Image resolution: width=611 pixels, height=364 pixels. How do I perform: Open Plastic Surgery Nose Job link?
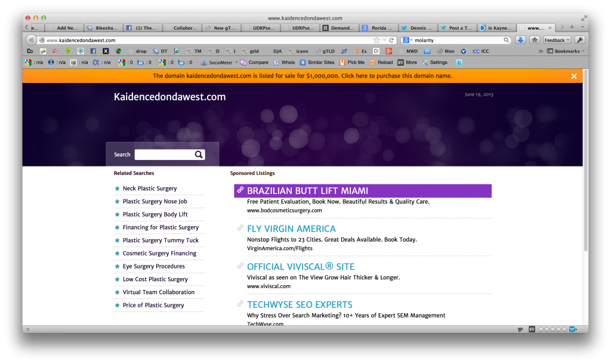[155, 201]
